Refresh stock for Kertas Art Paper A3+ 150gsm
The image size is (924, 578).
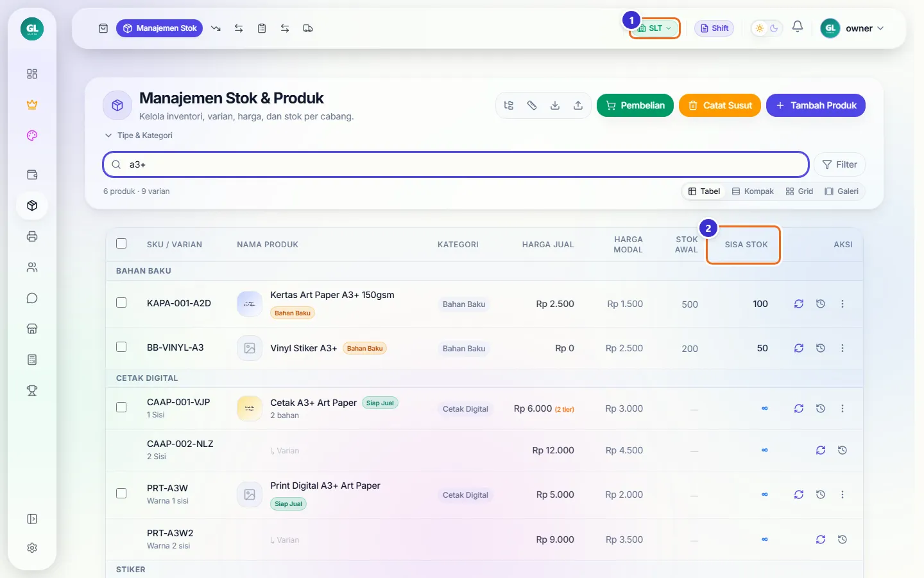coord(799,304)
